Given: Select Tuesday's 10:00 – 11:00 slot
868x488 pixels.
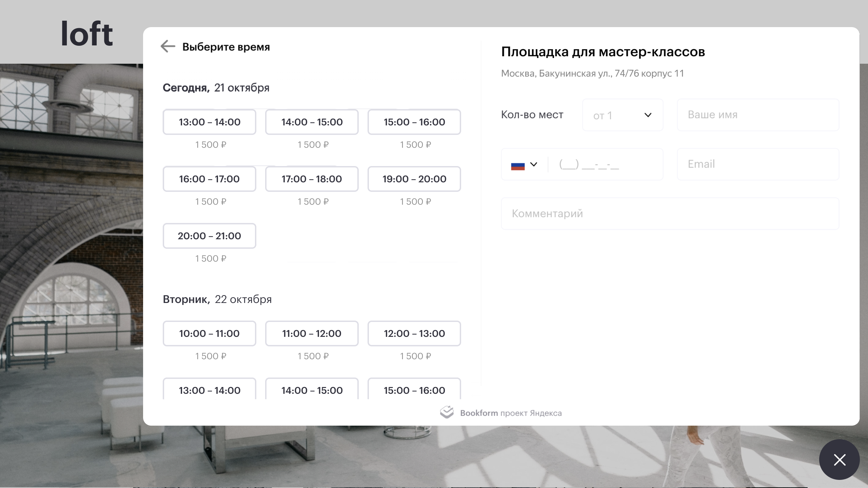Looking at the screenshot, I should point(210,333).
